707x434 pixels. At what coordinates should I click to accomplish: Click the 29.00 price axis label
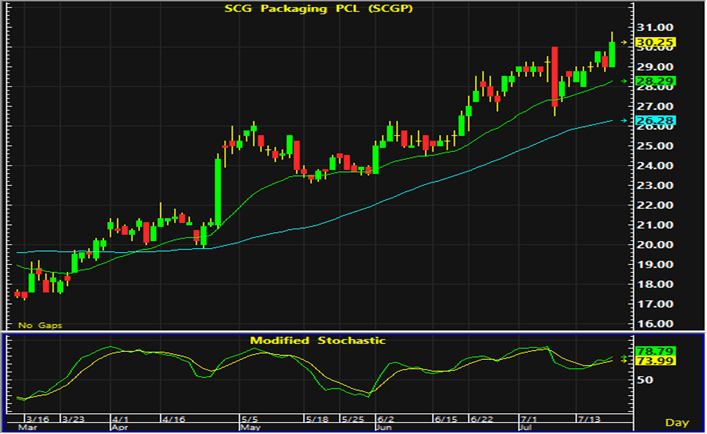(655, 67)
